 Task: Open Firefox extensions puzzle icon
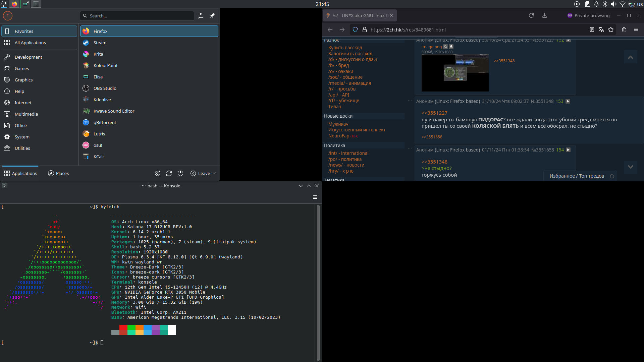[624, 29]
